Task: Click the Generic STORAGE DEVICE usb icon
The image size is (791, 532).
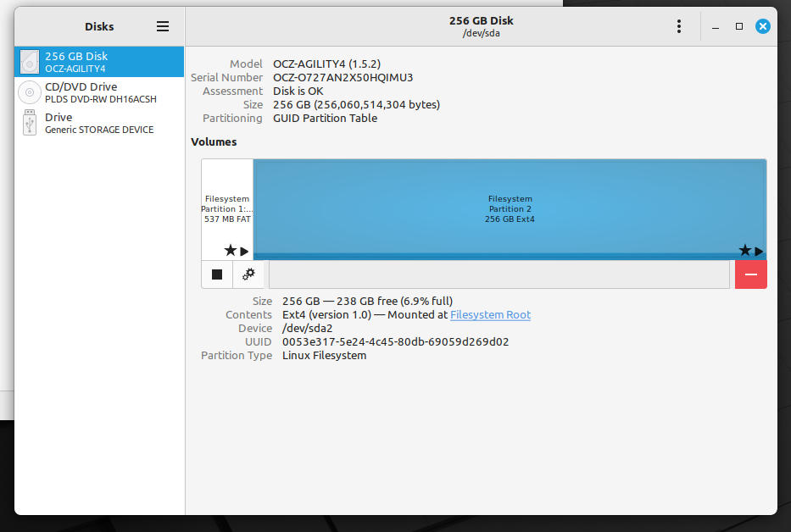Action: coord(30,123)
